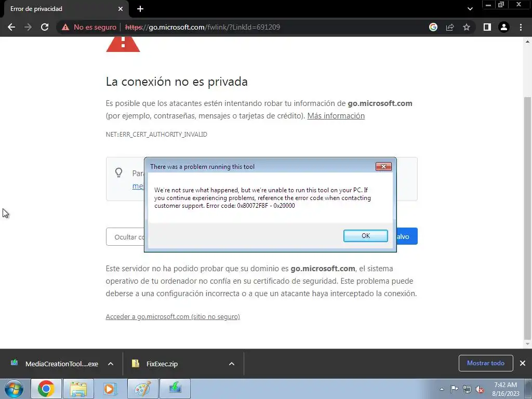This screenshot has width=532, height=399.
Task: Open the taskbar clock and date
Action: tap(506, 389)
